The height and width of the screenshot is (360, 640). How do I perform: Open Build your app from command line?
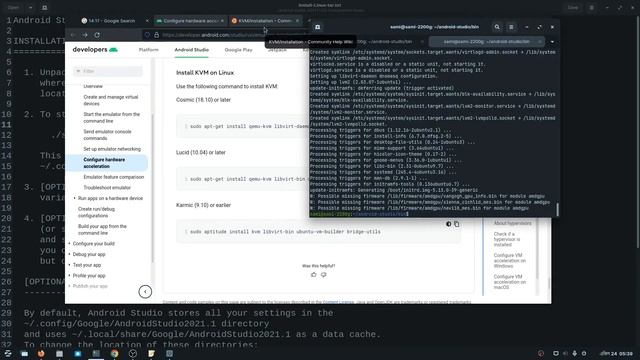point(102,229)
